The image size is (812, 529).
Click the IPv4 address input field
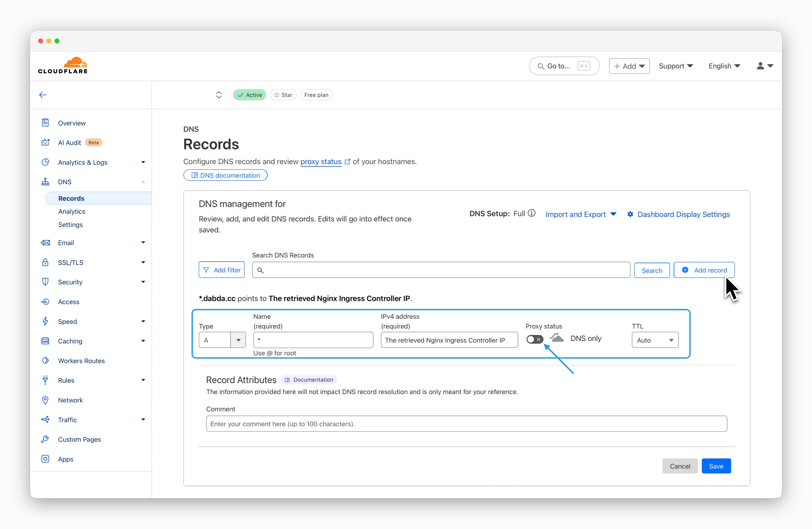[449, 340]
